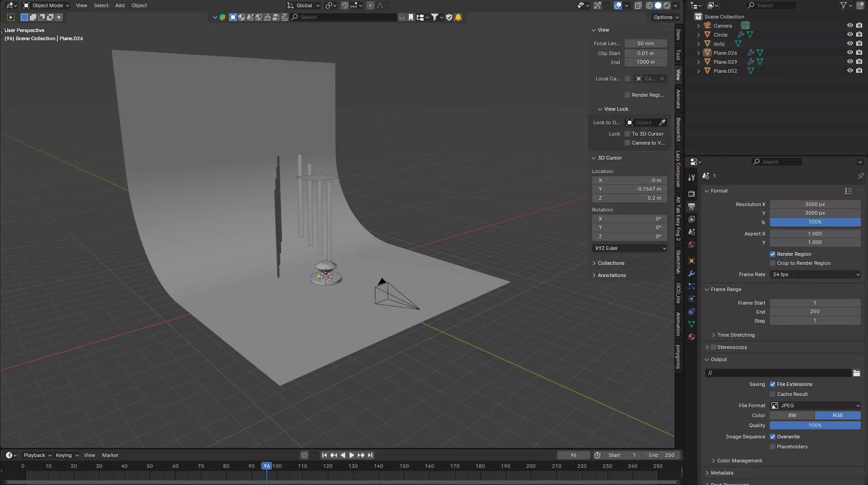Toggle viewport visibility of Circle
This screenshot has width=868, height=485.
click(850, 35)
